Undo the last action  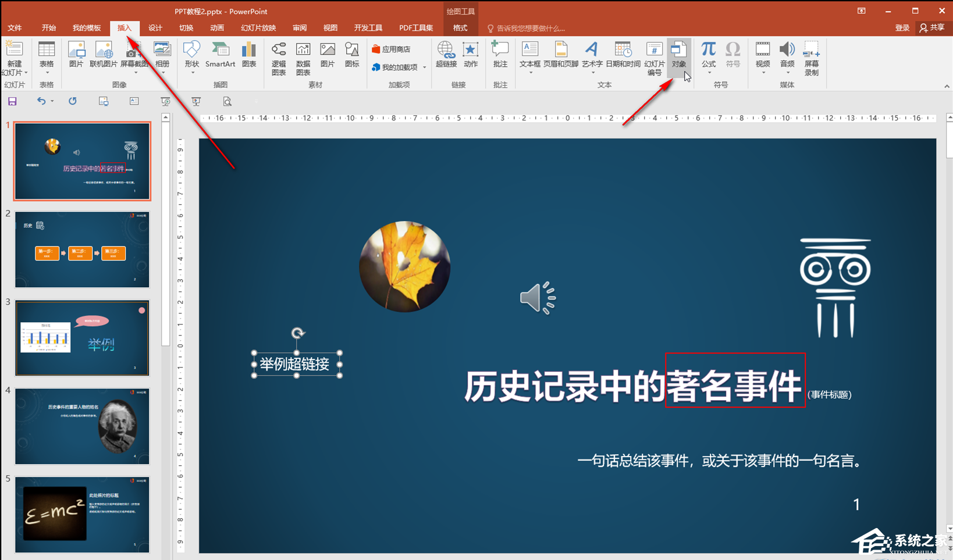pos(41,101)
